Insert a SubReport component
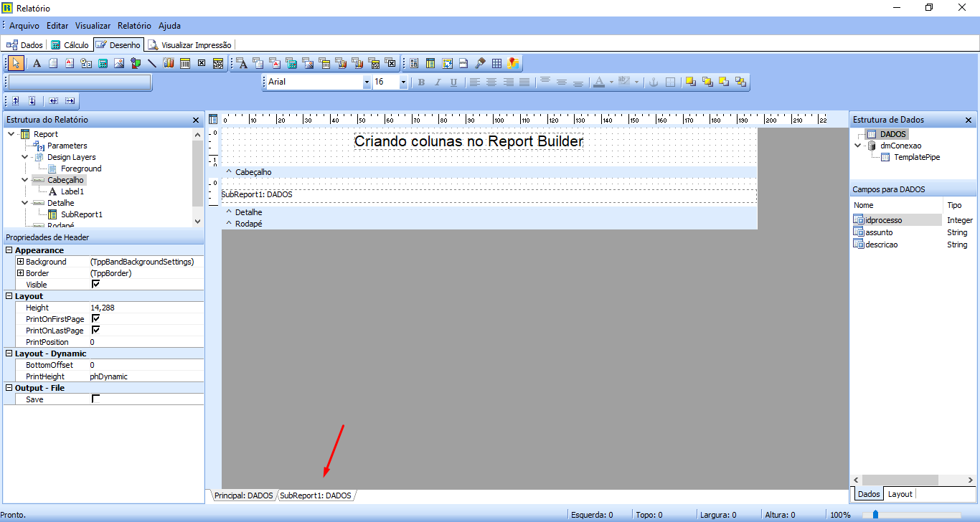This screenshot has width=980, height=522. (x=430, y=63)
